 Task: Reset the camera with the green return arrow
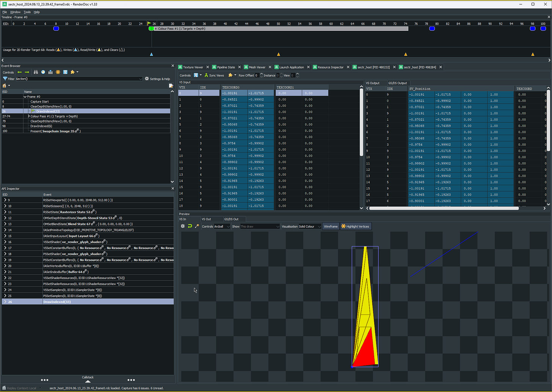(x=190, y=226)
